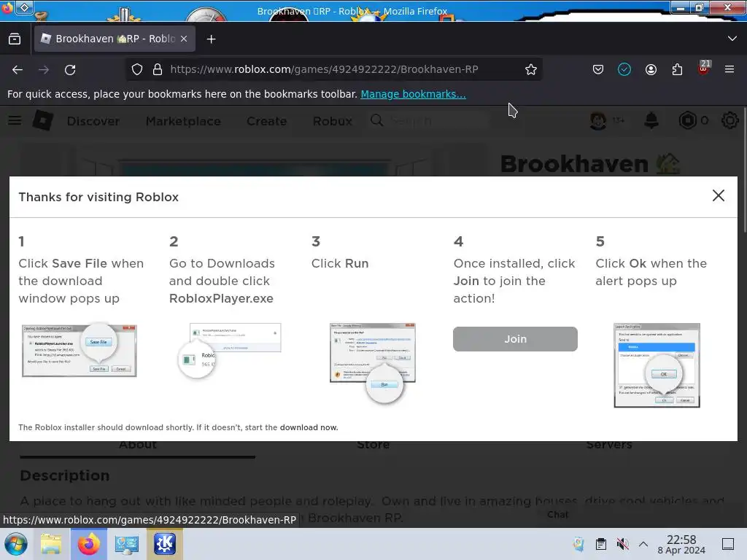Screen dimensions: 747x560
Task: Open the clipboard tray icon
Action: [601, 544]
